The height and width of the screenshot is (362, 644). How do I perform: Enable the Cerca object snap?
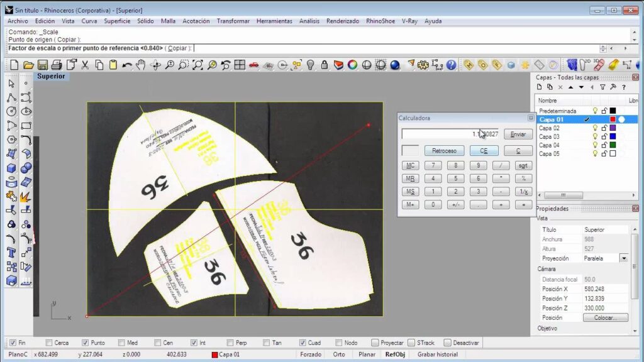coord(48,343)
